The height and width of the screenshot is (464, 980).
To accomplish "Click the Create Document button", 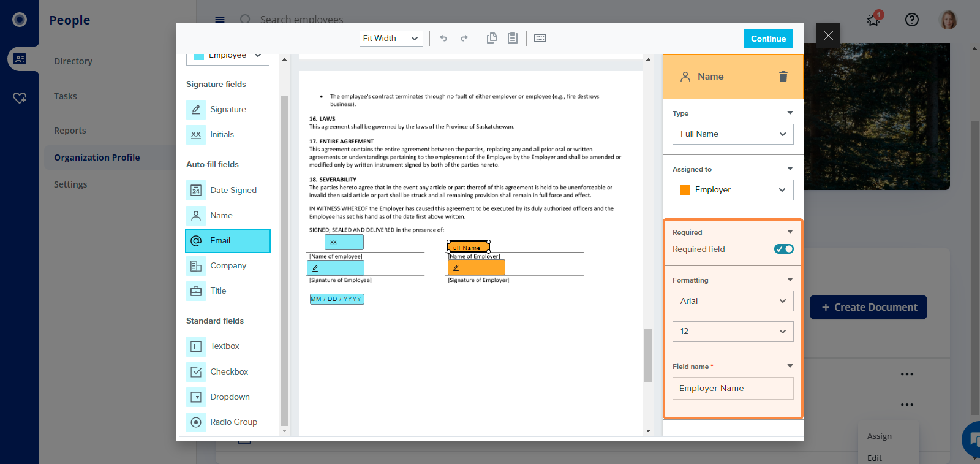I will tap(869, 307).
